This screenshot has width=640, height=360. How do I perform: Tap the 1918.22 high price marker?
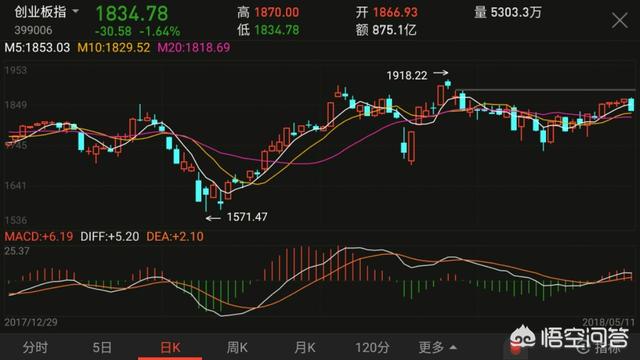tap(407, 76)
